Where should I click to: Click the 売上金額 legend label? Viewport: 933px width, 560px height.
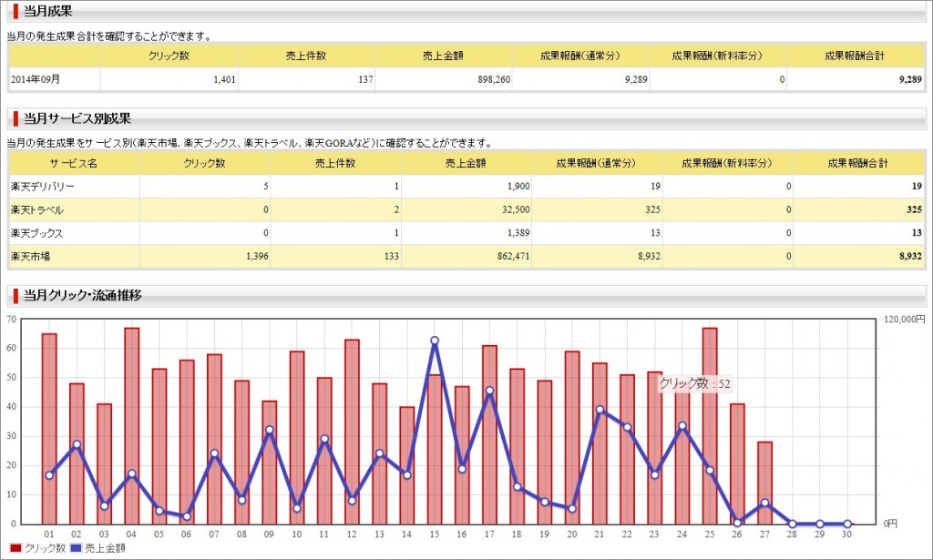pos(105,548)
